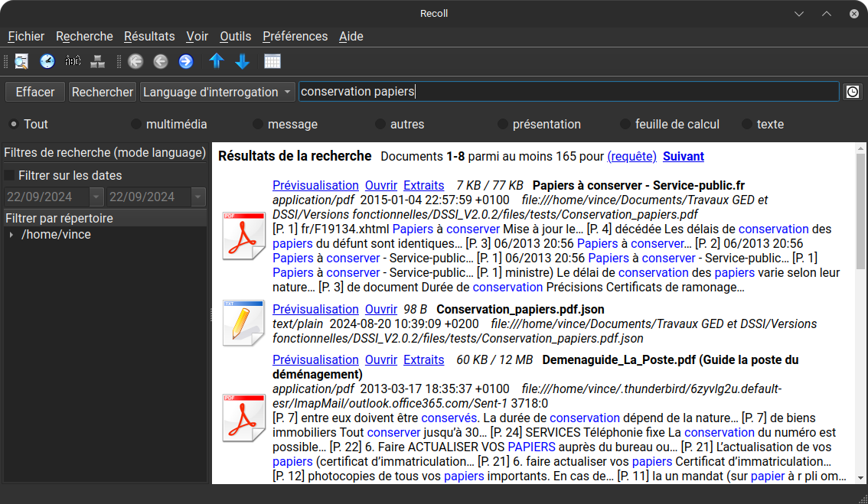Click the search history clock beside search field
This screenshot has height=504, width=868.
click(x=852, y=92)
